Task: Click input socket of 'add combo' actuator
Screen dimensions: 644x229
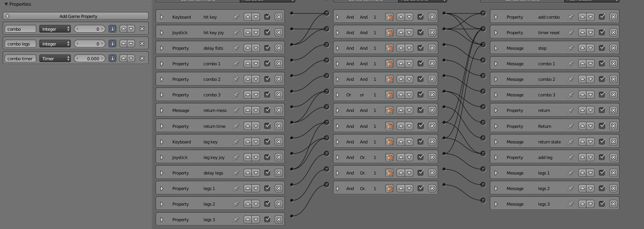Action: point(483,13)
